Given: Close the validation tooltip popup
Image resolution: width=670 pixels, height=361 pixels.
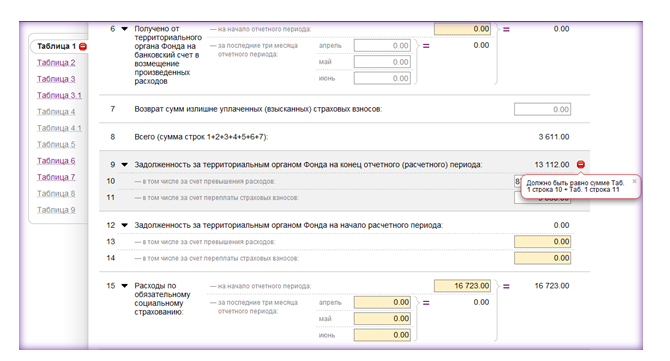Looking at the screenshot, I should click(634, 181).
